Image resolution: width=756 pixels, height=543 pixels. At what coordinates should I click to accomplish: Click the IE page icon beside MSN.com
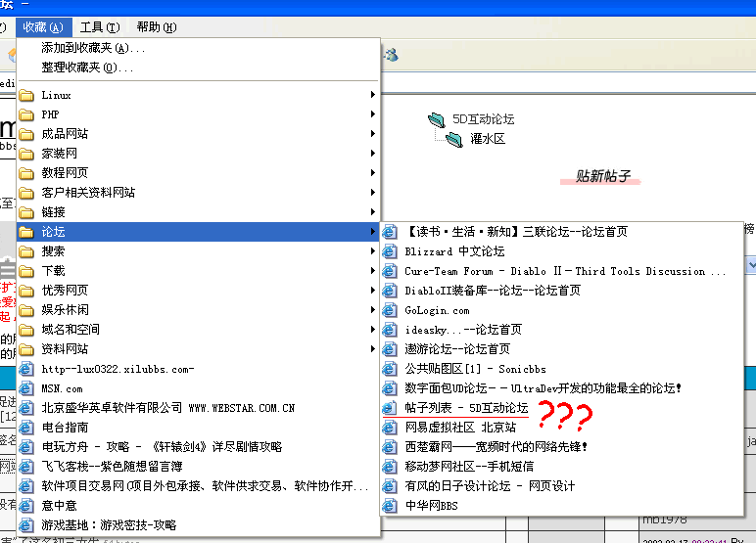26,388
